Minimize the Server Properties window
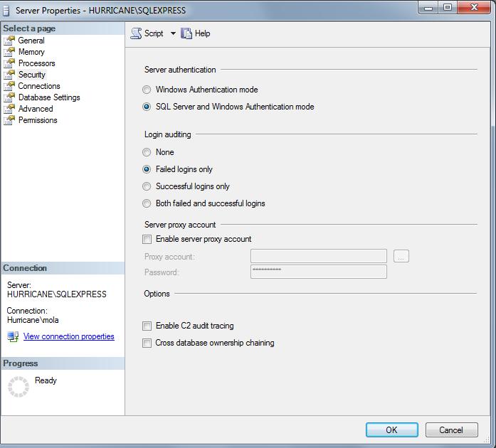 click(428, 8)
